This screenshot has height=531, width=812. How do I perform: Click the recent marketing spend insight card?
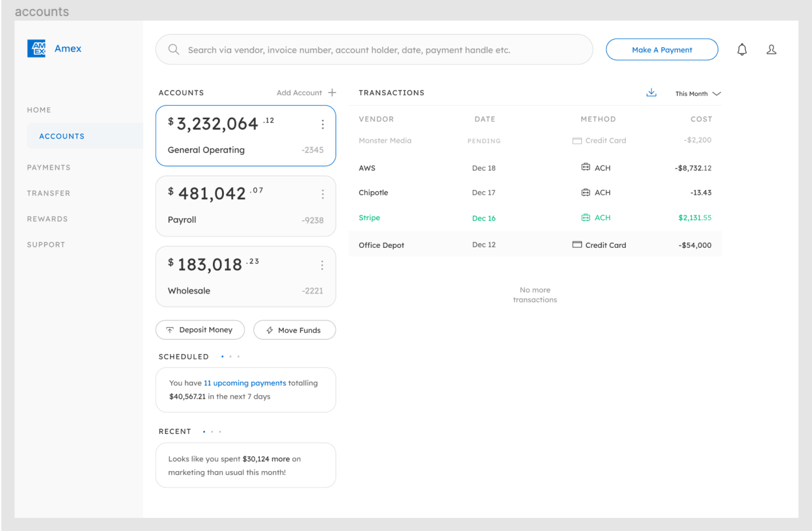[246, 465]
